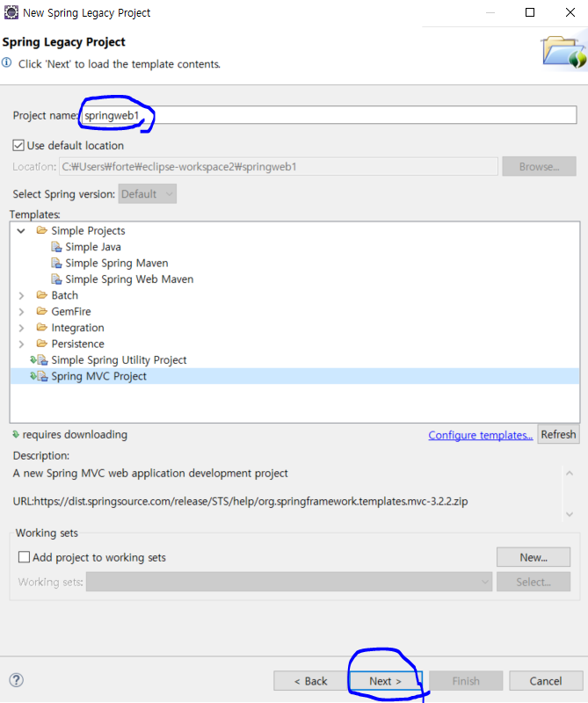Click description scrollbar down arrow
The height and width of the screenshot is (703, 588).
(570, 514)
